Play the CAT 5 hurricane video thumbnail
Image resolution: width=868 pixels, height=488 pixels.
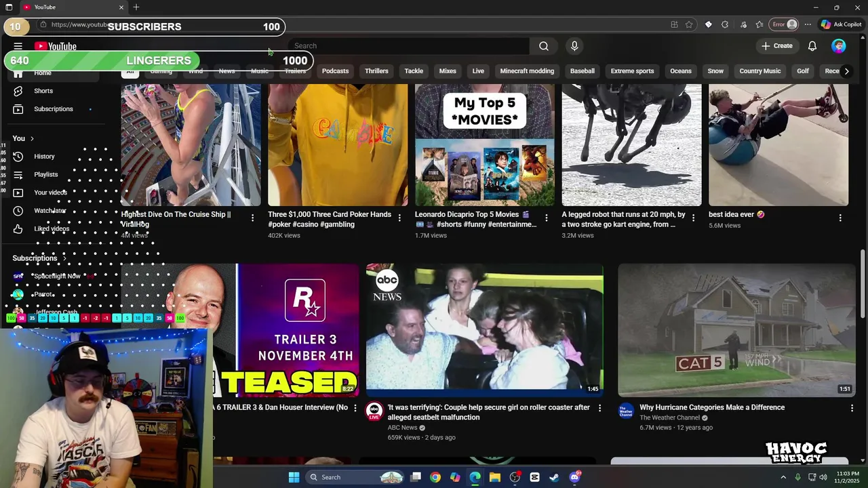tap(736, 330)
